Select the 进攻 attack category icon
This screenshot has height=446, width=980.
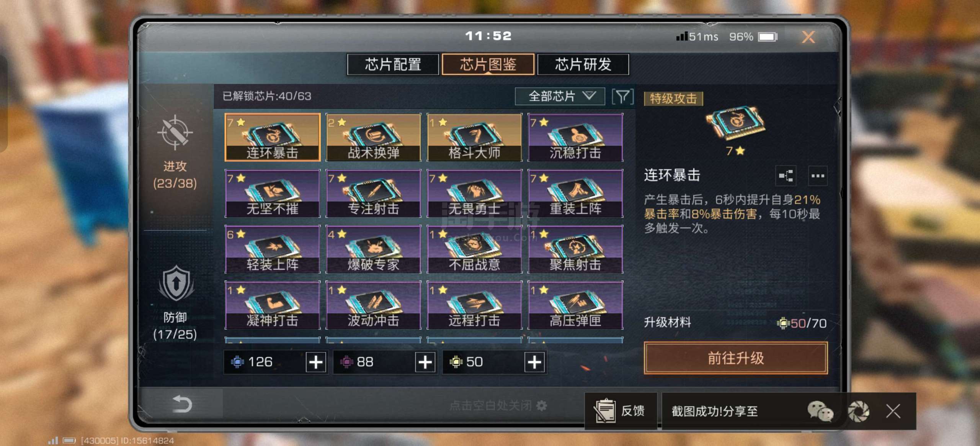click(175, 133)
